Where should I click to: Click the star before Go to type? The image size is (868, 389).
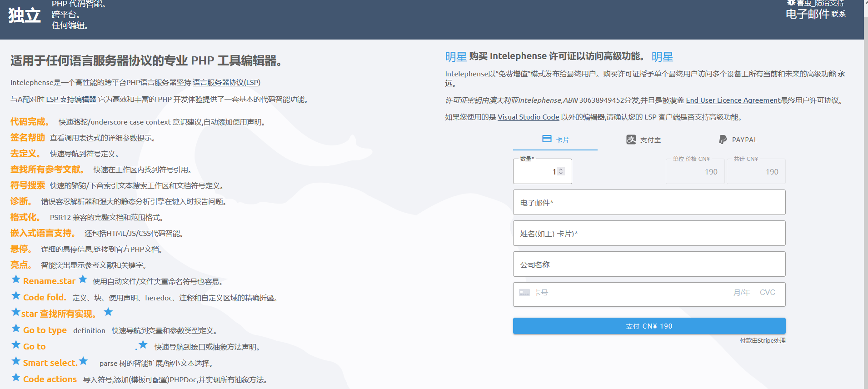[x=16, y=329]
